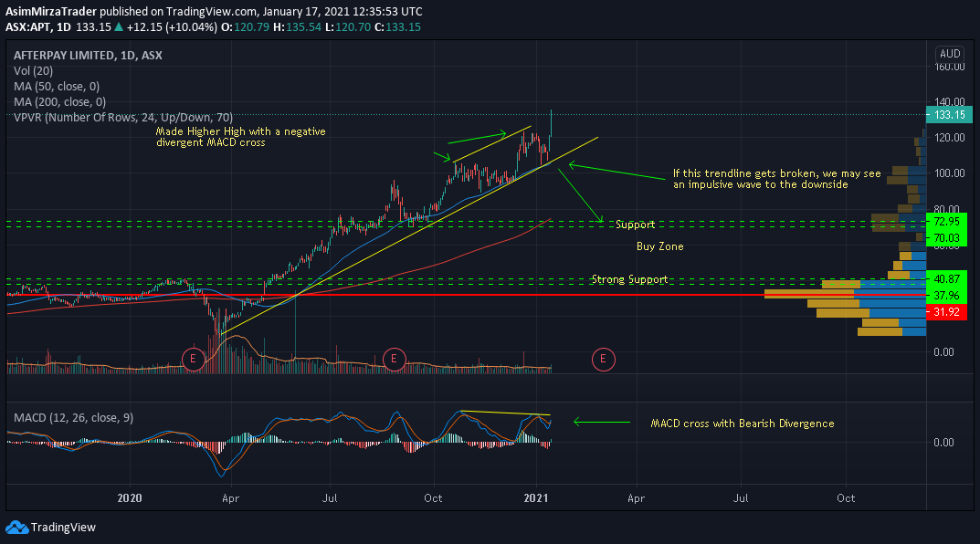
Task: Click 'MACD cross with Bearish Divergence' annotation
Action: click(x=743, y=424)
